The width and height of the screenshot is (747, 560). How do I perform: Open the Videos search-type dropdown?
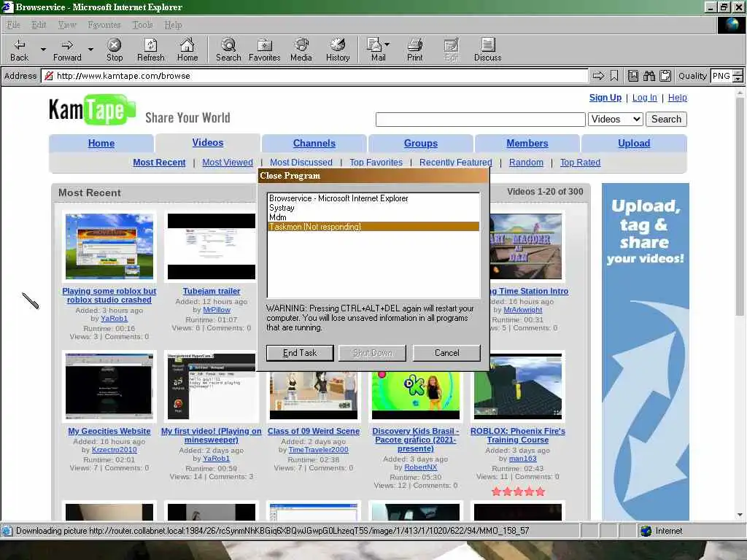(x=616, y=119)
